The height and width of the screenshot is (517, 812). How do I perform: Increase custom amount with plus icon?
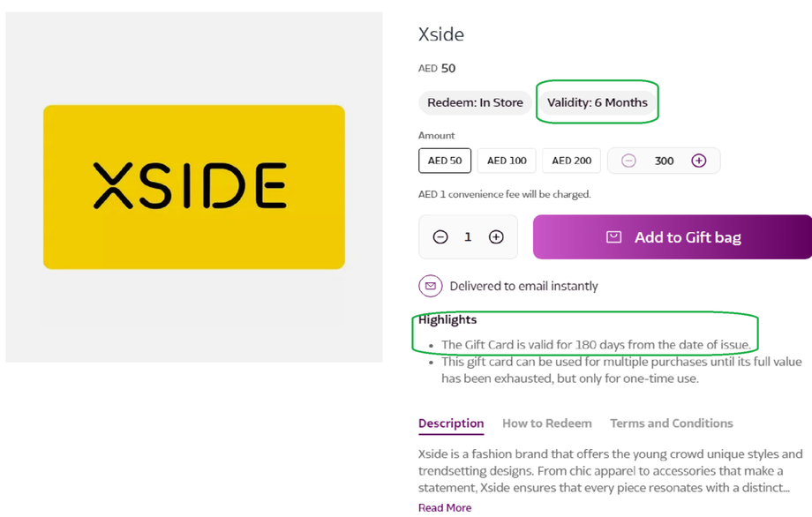(699, 161)
